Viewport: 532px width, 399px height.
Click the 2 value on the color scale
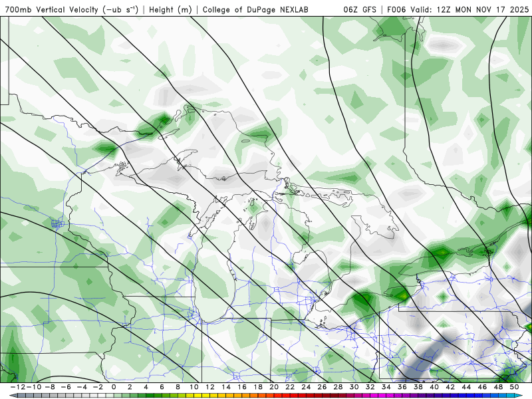pyautogui.click(x=130, y=387)
